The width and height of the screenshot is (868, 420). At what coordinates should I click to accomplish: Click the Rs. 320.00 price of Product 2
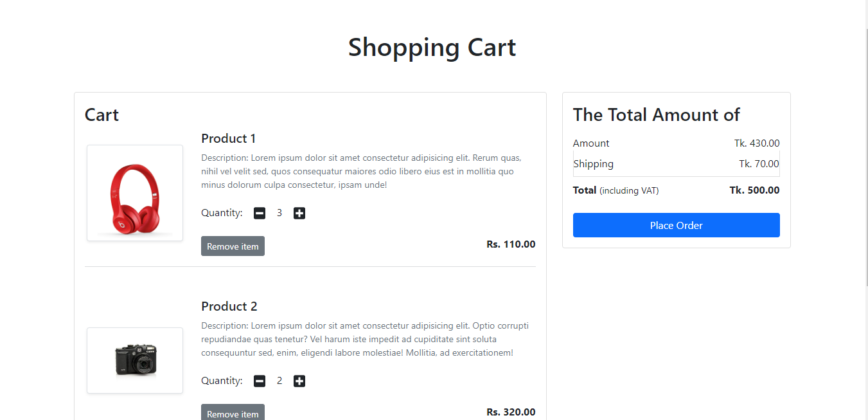pos(511,412)
